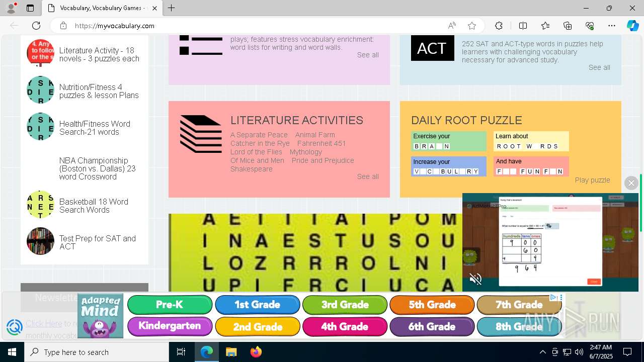
Task: Open the Windows Start menu
Action: coord(12,352)
